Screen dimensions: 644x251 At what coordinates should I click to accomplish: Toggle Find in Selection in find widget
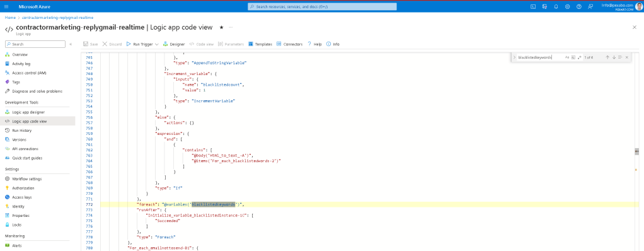click(620, 57)
